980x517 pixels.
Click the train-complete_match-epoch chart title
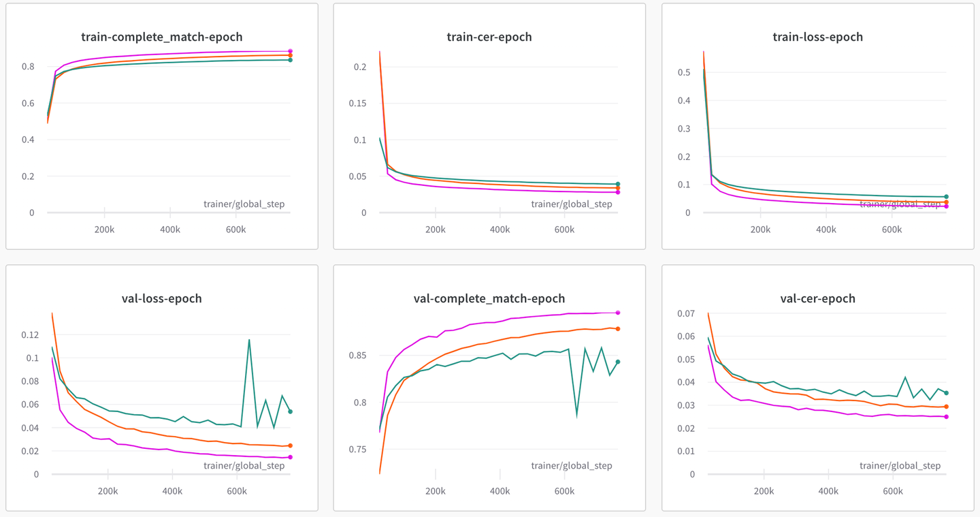[162, 37]
